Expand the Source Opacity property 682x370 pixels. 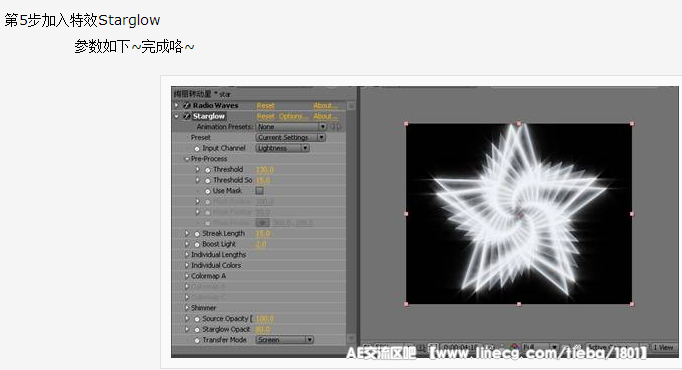(x=187, y=318)
